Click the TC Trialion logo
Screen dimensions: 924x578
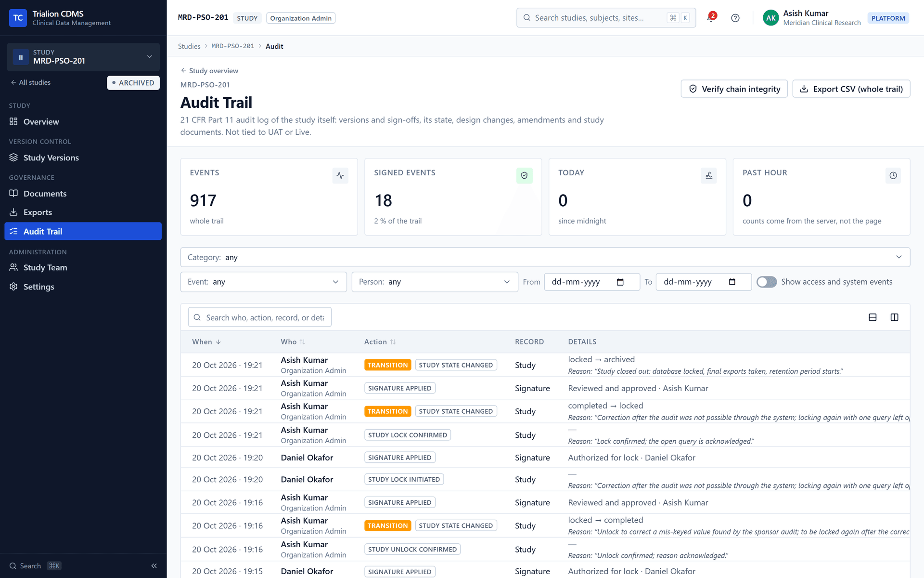[x=18, y=18]
